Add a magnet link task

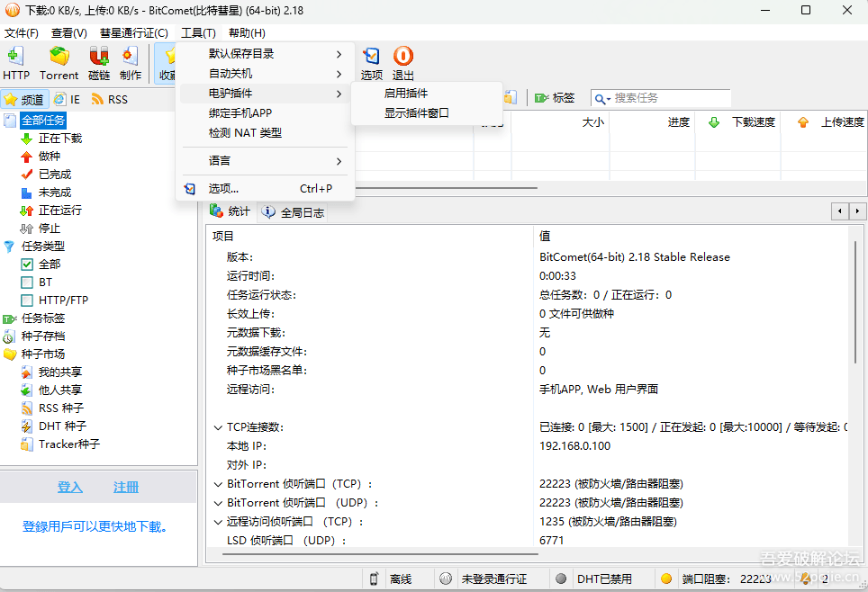(98, 62)
